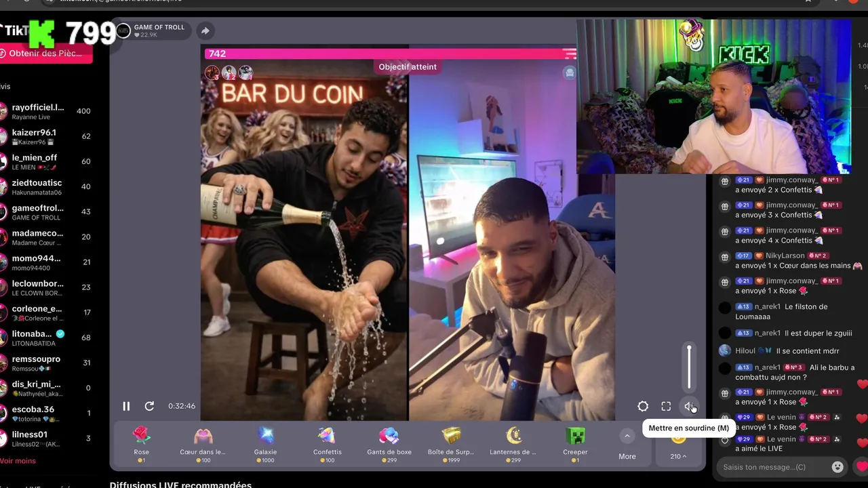Click Diffusions LIVE recommandées heading
868x488 pixels.
(180, 484)
